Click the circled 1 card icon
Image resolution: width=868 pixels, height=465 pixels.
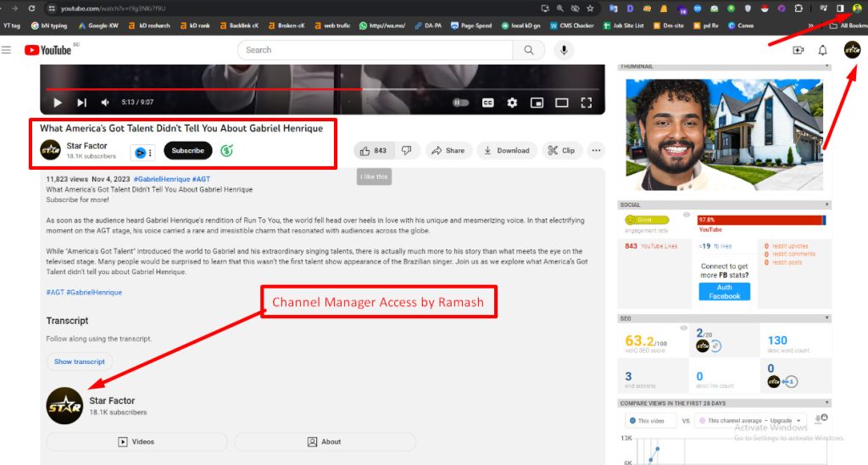pos(791,381)
